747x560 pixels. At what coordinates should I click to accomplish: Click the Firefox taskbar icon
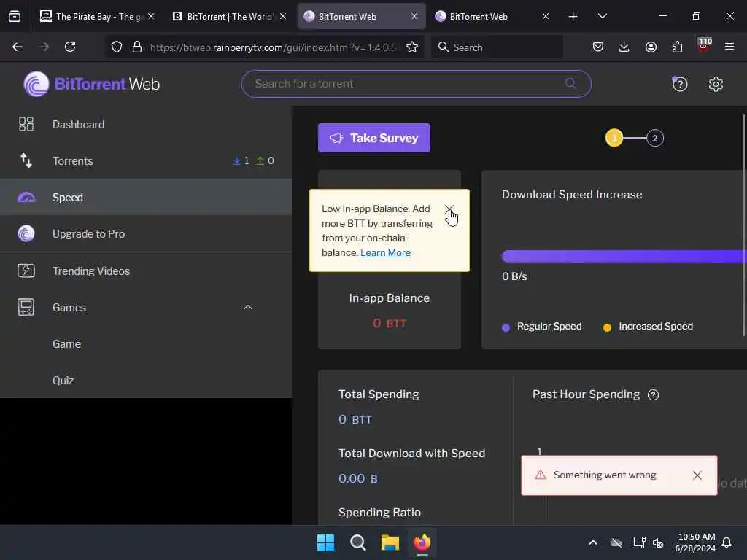(422, 542)
